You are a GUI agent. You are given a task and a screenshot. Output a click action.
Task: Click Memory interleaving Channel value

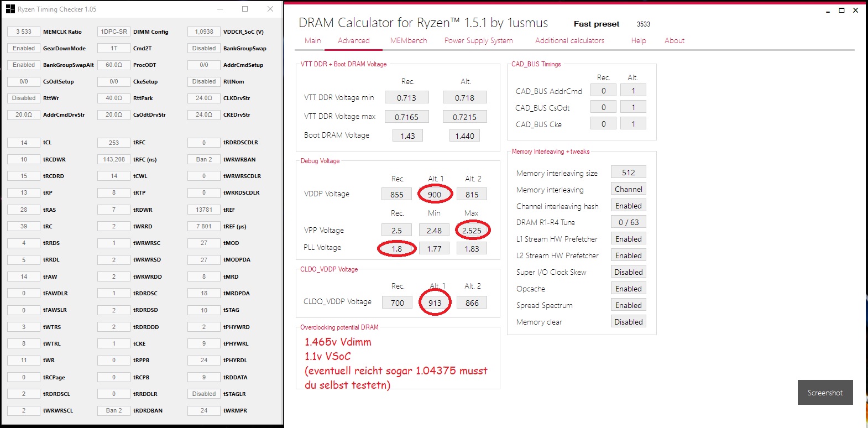pyautogui.click(x=629, y=189)
